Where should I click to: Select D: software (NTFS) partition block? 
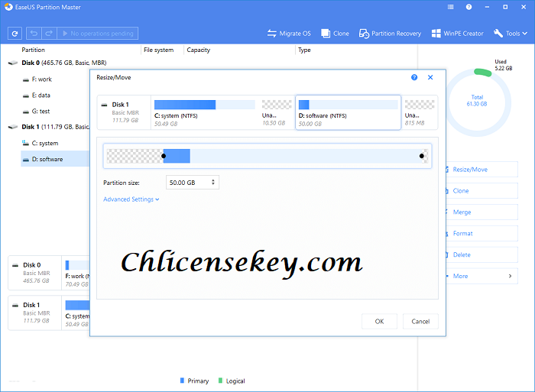coord(348,113)
